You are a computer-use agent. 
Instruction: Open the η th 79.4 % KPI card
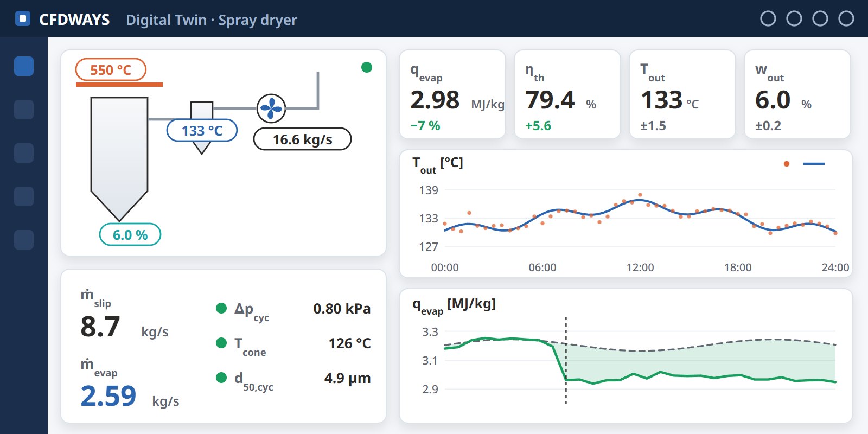(567, 94)
